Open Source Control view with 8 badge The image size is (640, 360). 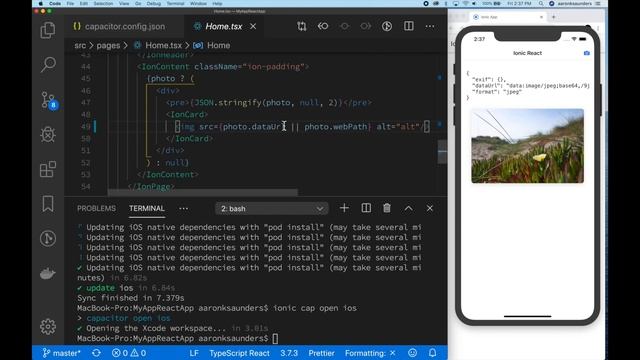coord(49,100)
